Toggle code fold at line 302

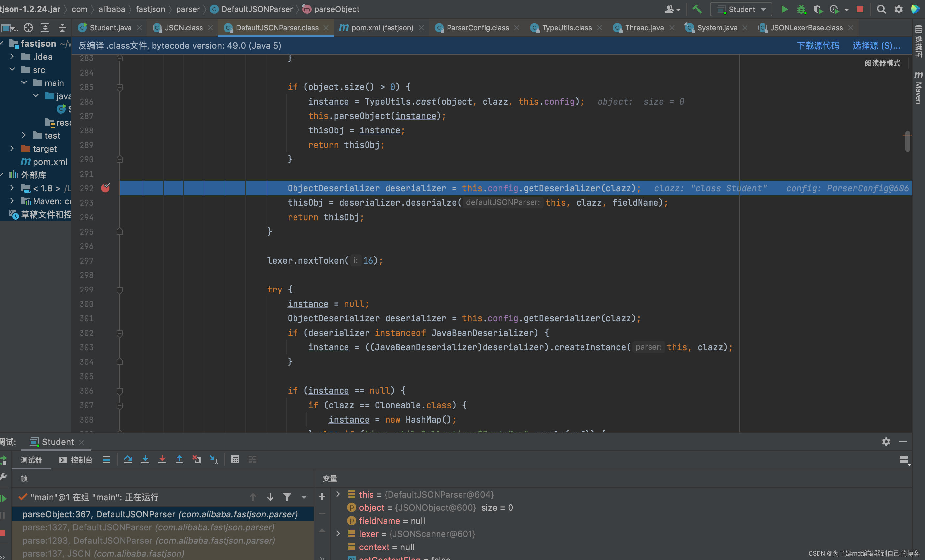(x=119, y=333)
